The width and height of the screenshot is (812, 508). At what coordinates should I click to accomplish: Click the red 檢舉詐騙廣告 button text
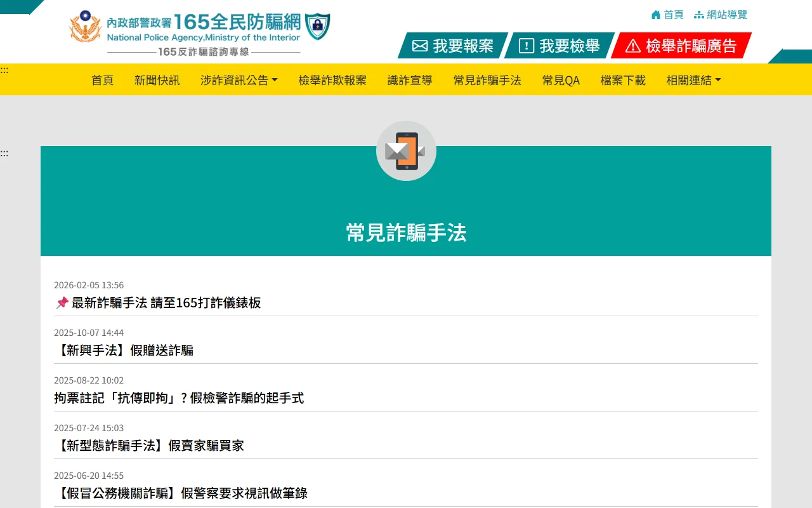[691, 46]
